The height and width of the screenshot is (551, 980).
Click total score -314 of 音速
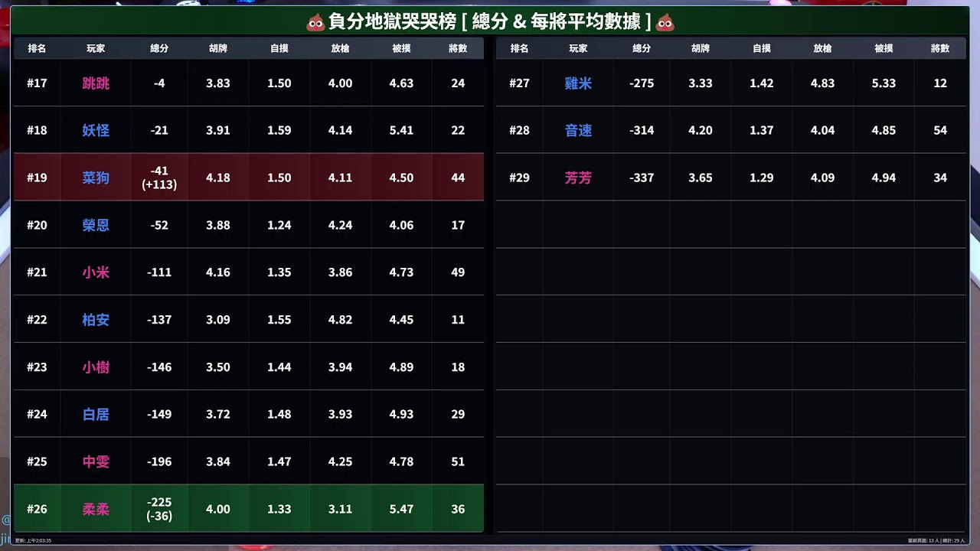pyautogui.click(x=642, y=130)
